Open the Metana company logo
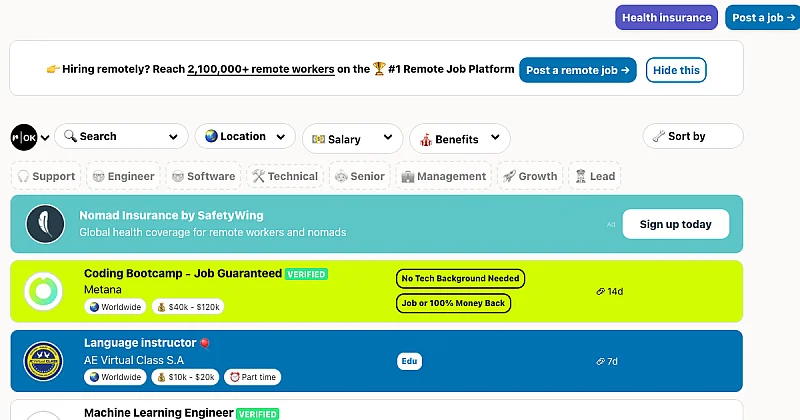 click(44, 291)
